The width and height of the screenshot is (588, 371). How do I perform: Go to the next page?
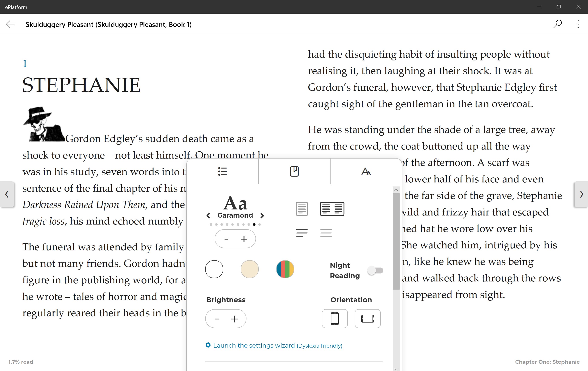point(581,194)
